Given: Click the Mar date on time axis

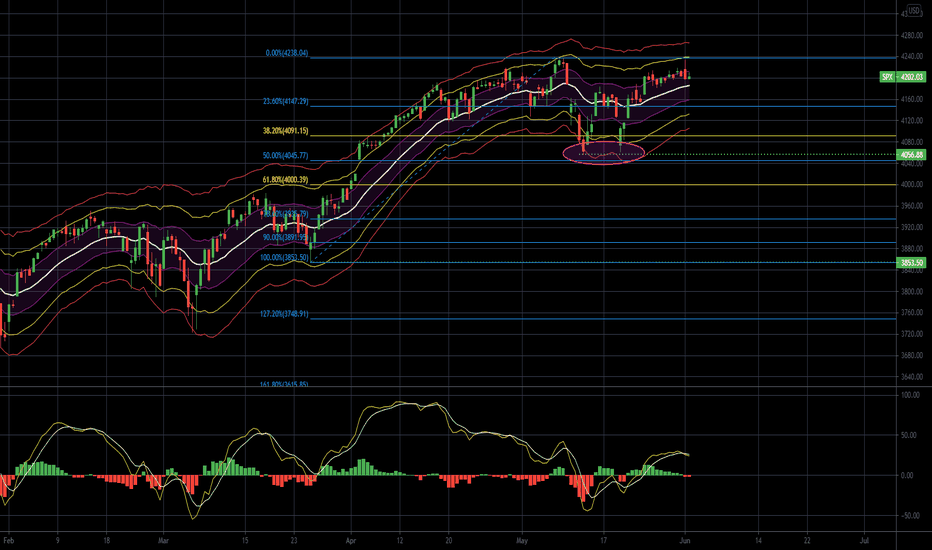Looking at the screenshot, I should point(163,541).
